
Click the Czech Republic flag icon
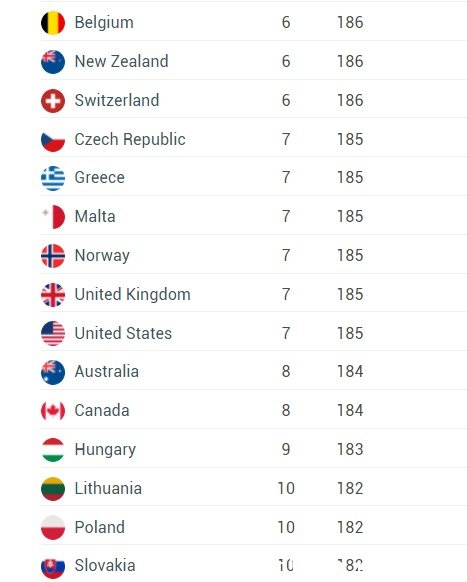coord(53,140)
